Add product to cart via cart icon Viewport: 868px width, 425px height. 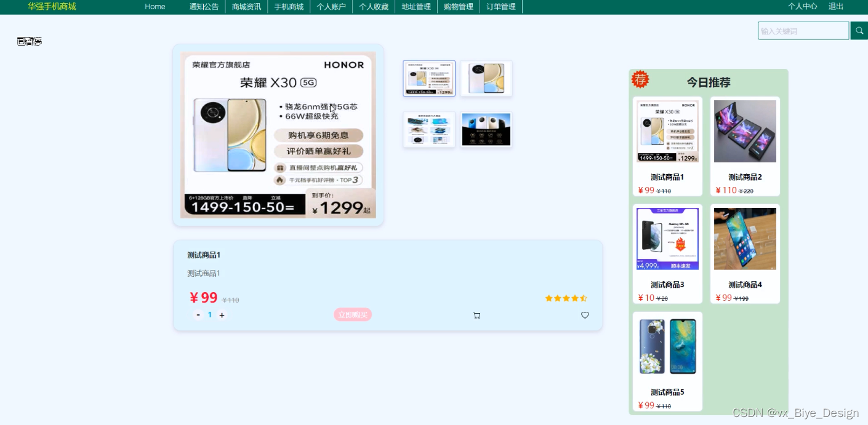(476, 316)
